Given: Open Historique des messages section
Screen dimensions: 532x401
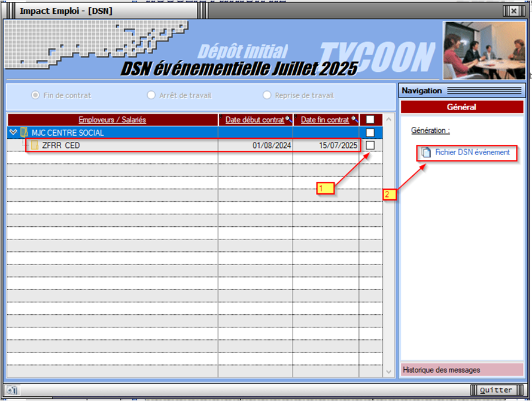Looking at the screenshot, I should click(x=462, y=370).
